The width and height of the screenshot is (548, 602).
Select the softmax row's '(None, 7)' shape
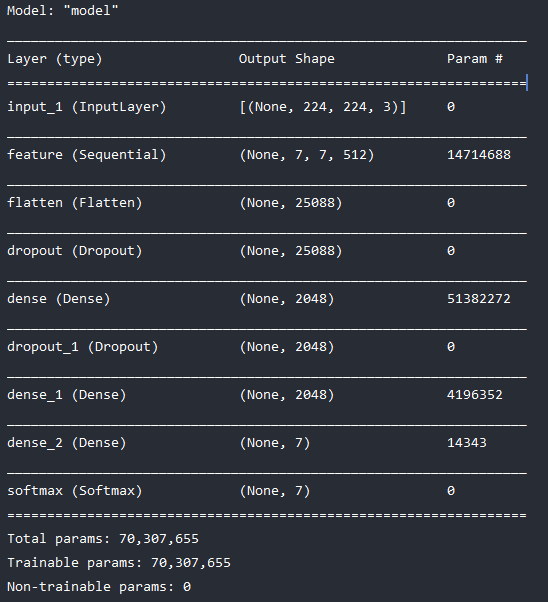[x=275, y=491]
